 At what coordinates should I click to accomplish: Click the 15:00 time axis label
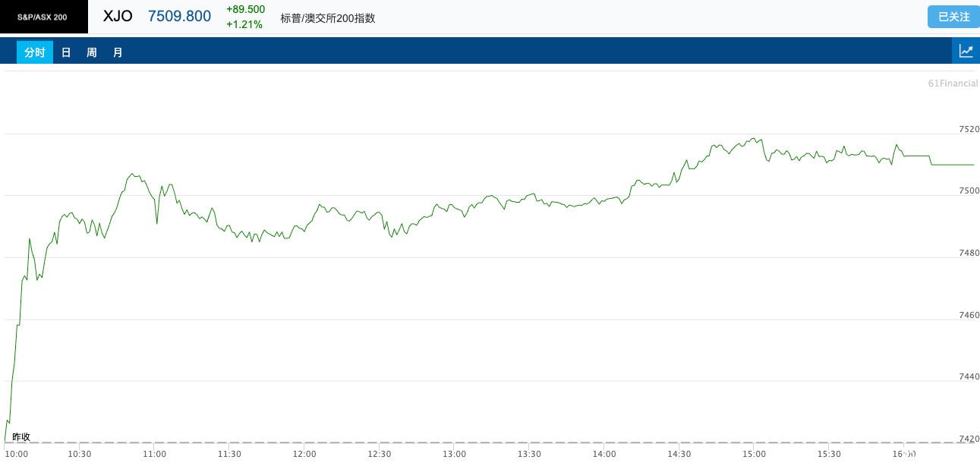[754, 454]
